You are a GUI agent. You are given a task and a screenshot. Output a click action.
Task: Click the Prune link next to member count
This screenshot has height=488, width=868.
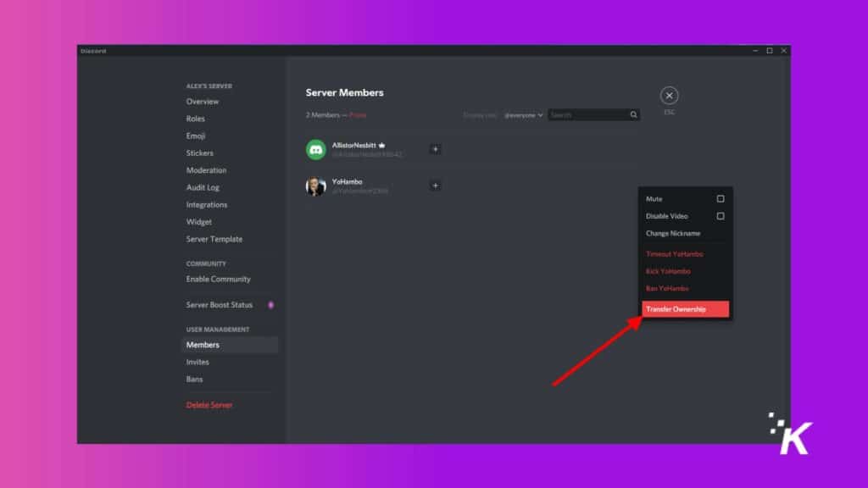[358, 115]
